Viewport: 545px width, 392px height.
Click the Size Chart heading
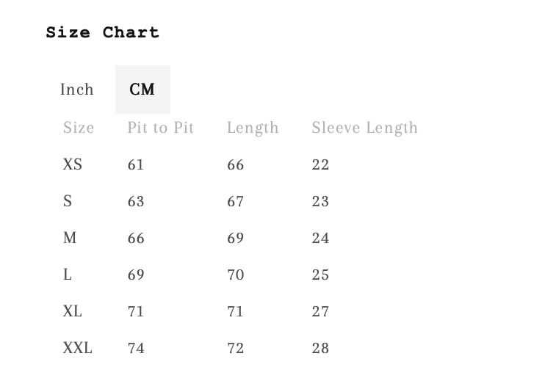[x=103, y=32]
